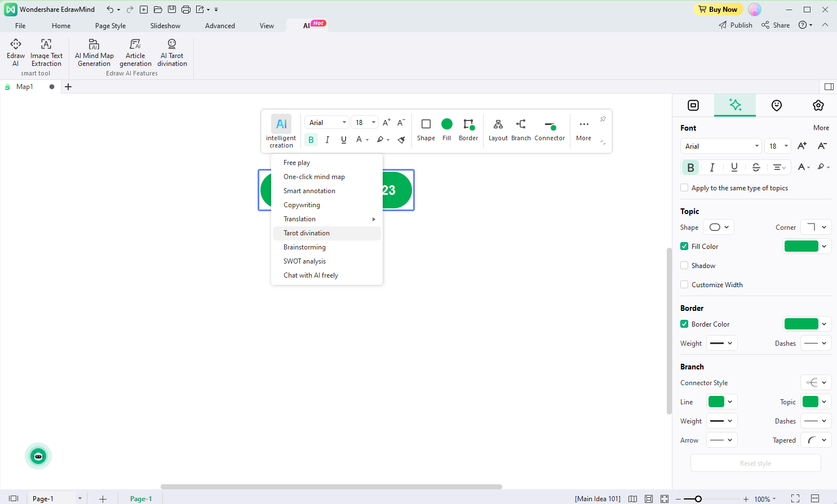Switch to the Advanced ribbon tab
Viewport: 837px width, 504px height.
(x=220, y=25)
